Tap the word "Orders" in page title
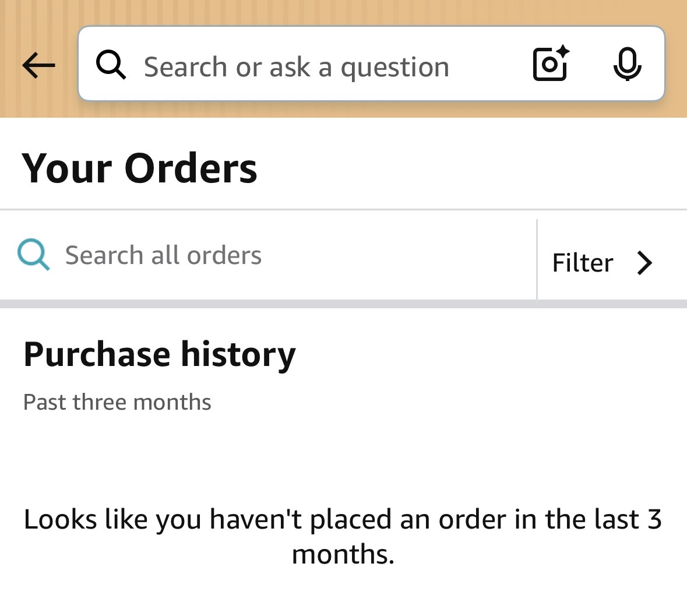The height and width of the screenshot is (616, 687). coord(191,168)
